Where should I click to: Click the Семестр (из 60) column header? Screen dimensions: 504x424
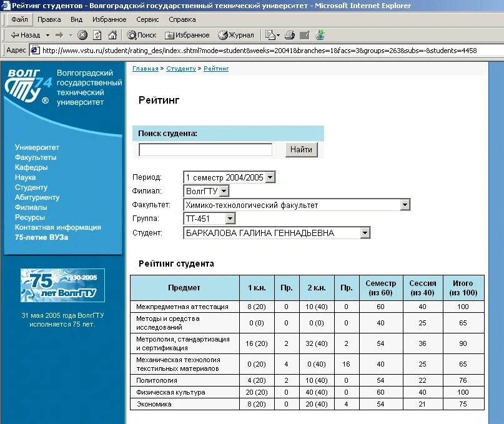point(380,288)
